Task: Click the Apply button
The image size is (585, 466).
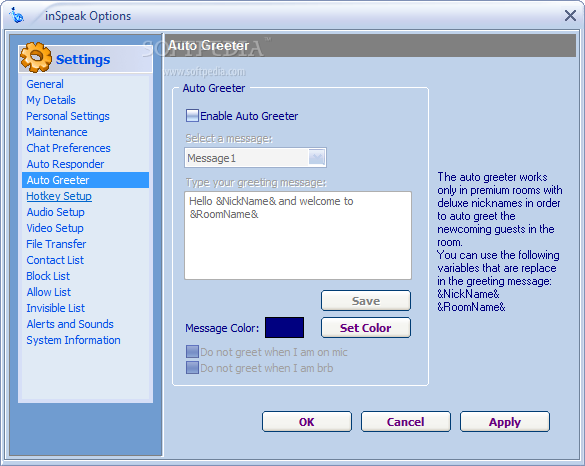Action: (x=505, y=422)
